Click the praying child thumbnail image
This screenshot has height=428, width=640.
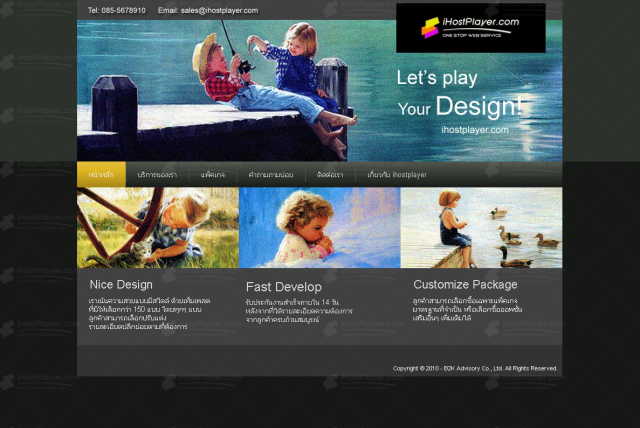320,228
